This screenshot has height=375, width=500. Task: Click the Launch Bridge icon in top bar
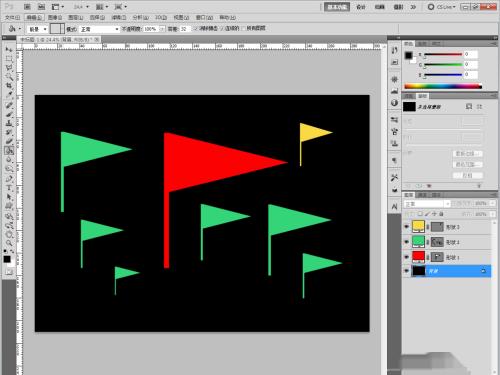27,7
